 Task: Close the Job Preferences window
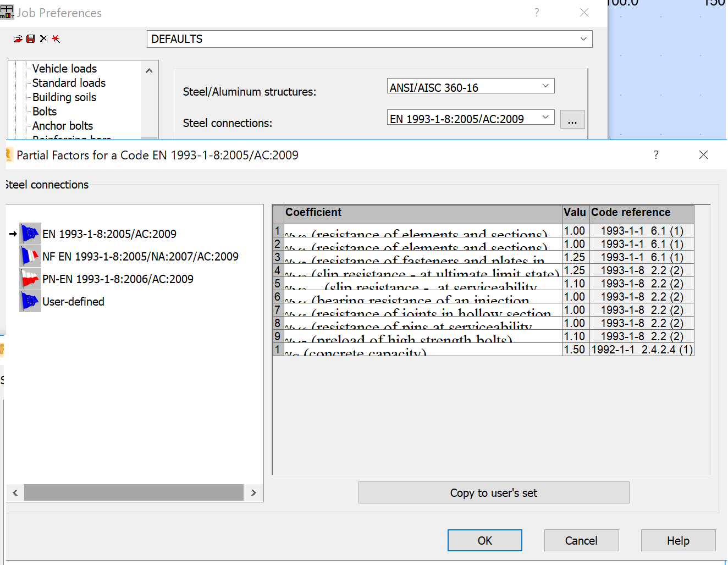pos(584,13)
